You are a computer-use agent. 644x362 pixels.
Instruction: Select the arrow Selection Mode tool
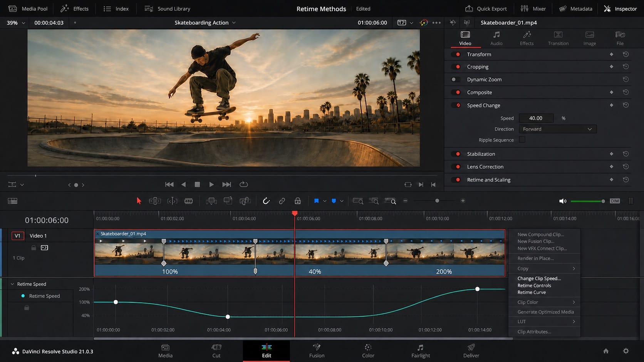(x=139, y=201)
